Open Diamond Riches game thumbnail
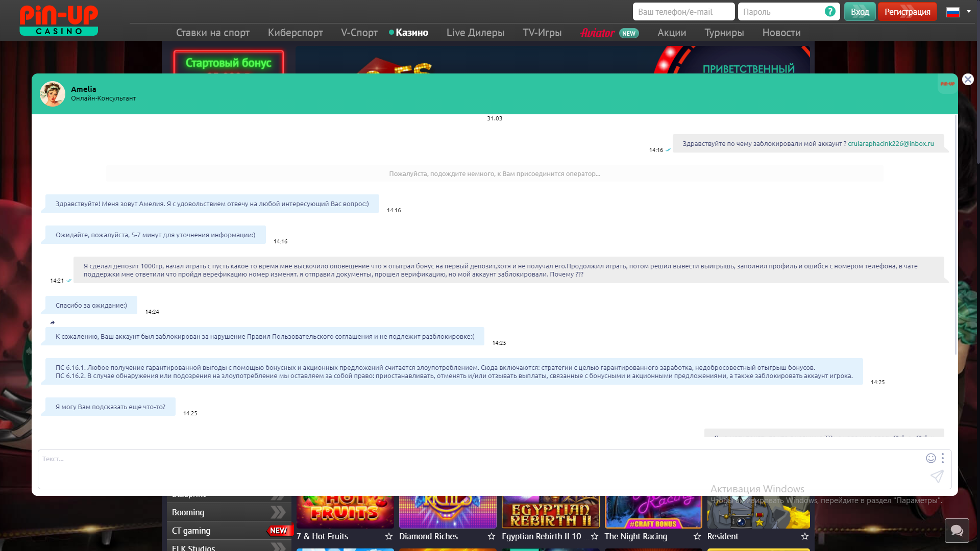 coord(448,512)
